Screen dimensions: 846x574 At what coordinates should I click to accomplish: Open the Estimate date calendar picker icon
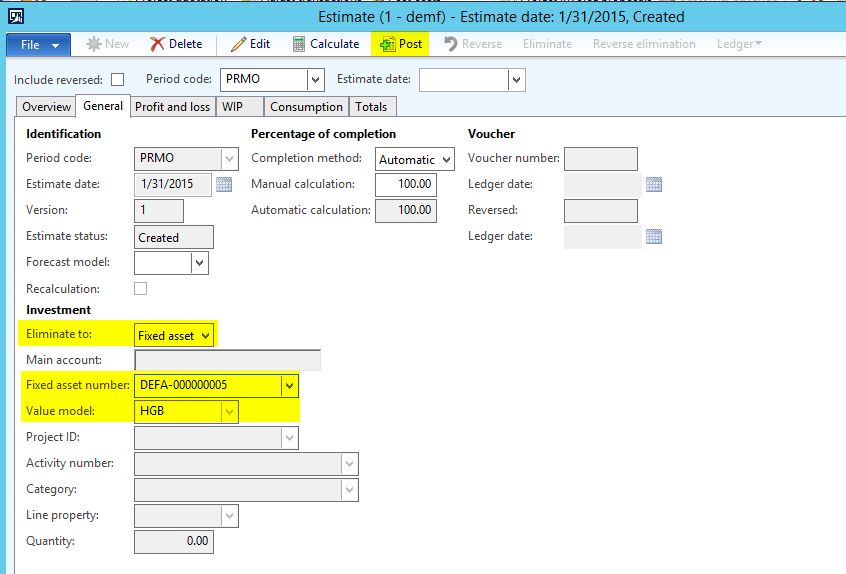224,184
